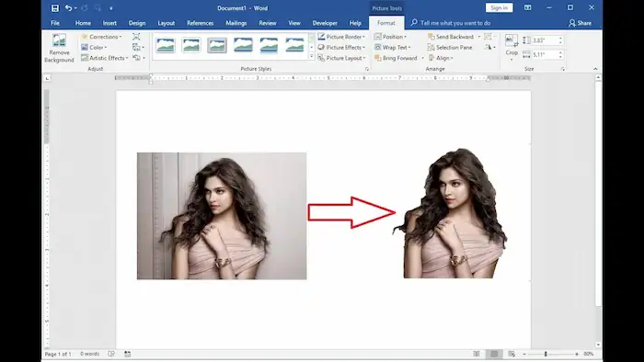
Task: Click the macro recording icon in status bar
Action: (128, 354)
